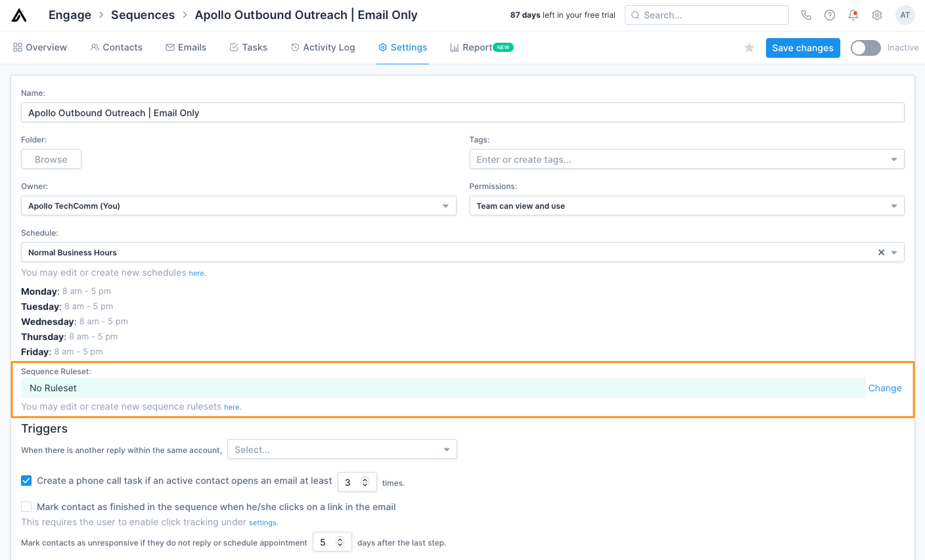Switch to the Emails tab
The image size is (925, 560).
[186, 47]
